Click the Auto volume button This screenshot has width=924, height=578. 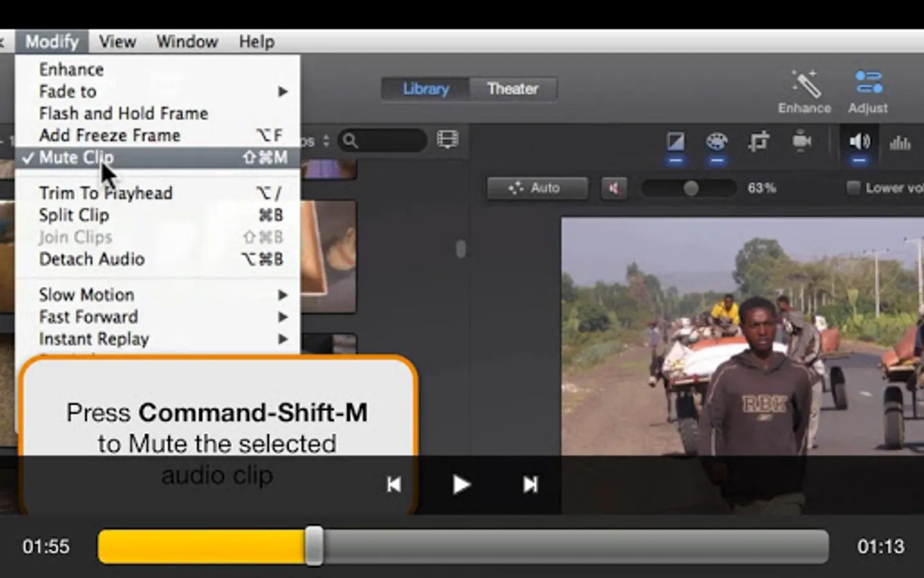[x=537, y=188]
